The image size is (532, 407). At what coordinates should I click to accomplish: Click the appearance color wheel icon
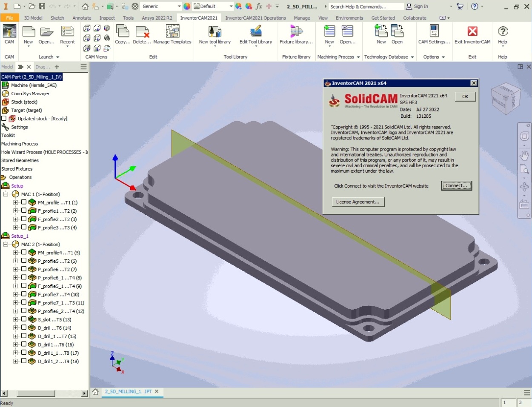[187, 6]
